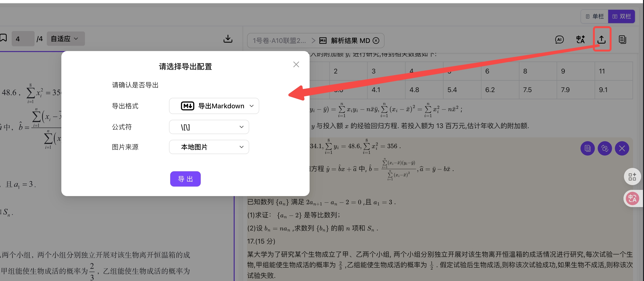
Task: Open the 导出格式 Markdown dropdown
Action: [x=214, y=106]
